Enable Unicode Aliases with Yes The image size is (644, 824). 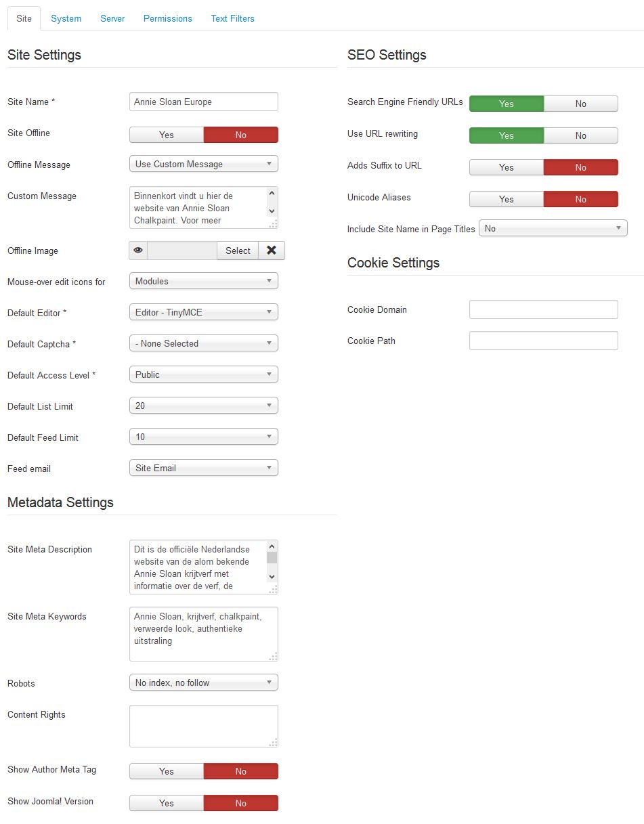click(x=507, y=199)
